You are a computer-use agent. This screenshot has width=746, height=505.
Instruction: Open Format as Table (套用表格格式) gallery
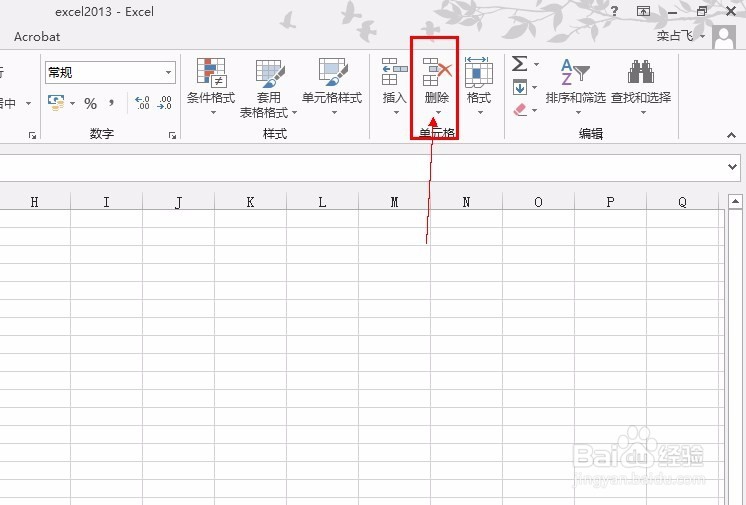point(269,88)
